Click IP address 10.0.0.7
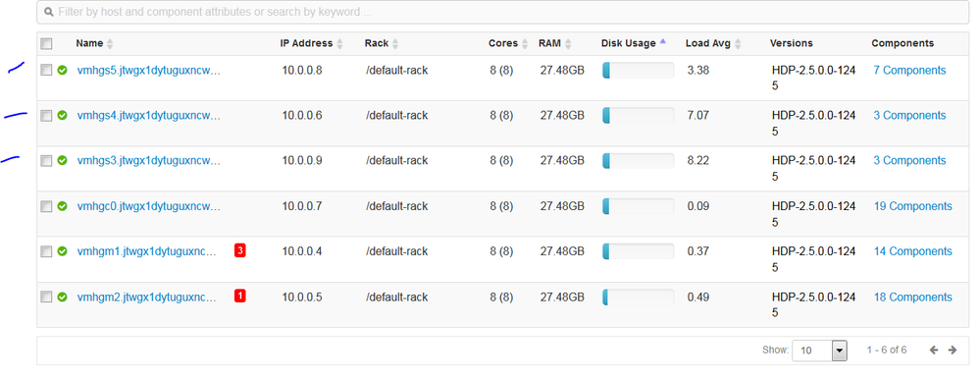 pos(302,206)
